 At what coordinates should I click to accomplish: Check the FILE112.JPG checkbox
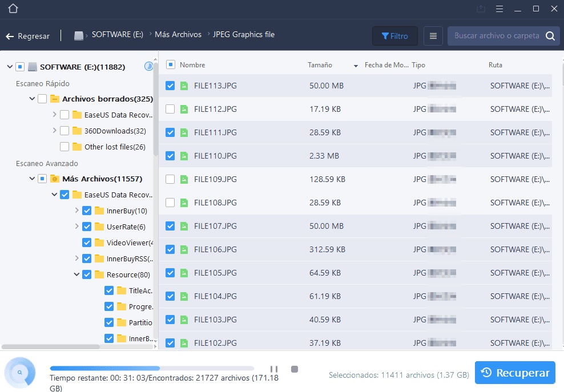coord(170,109)
